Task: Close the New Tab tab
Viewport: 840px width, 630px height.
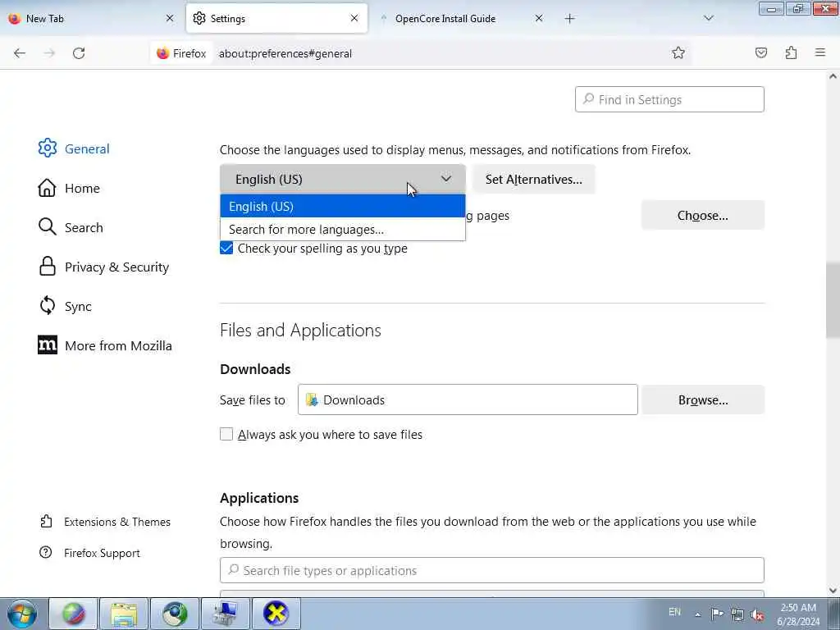Action: click(x=170, y=18)
